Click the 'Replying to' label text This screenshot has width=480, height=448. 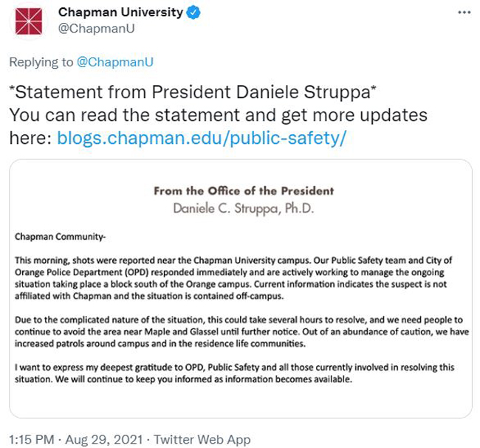[41, 62]
